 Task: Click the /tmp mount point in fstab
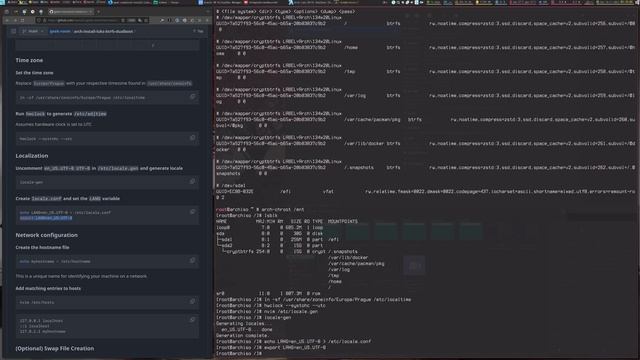(x=349, y=71)
